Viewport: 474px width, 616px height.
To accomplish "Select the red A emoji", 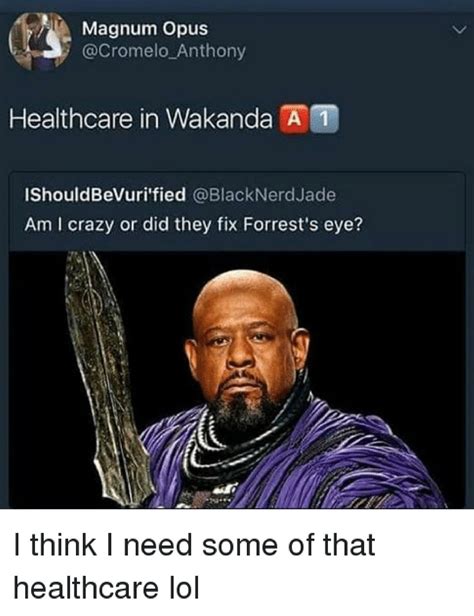I will (x=291, y=119).
